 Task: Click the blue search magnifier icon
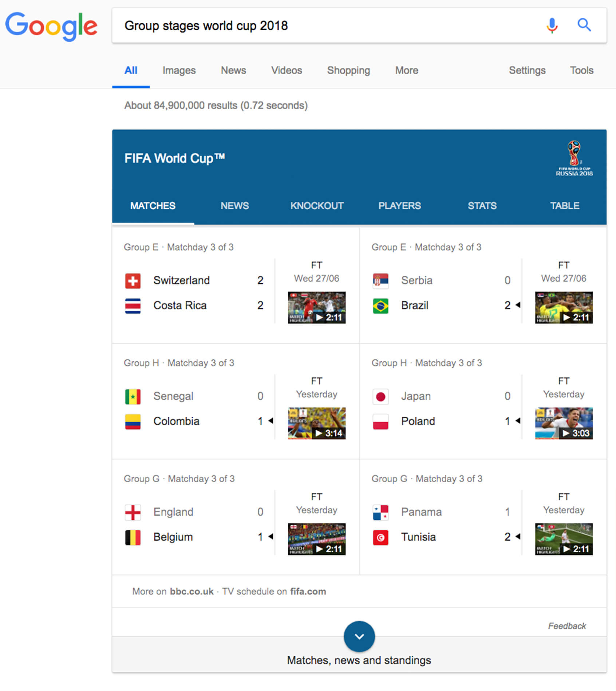pyautogui.click(x=584, y=25)
